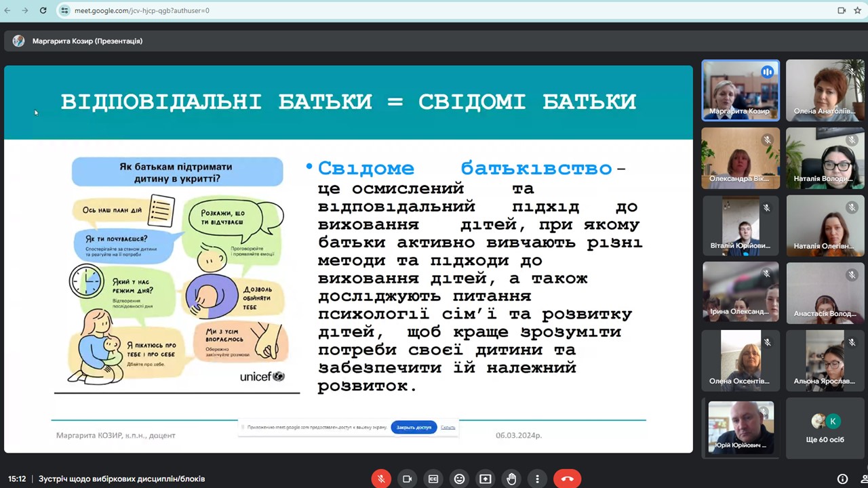Raise your hand
Viewport: 868px width, 488px height.
coord(511,479)
